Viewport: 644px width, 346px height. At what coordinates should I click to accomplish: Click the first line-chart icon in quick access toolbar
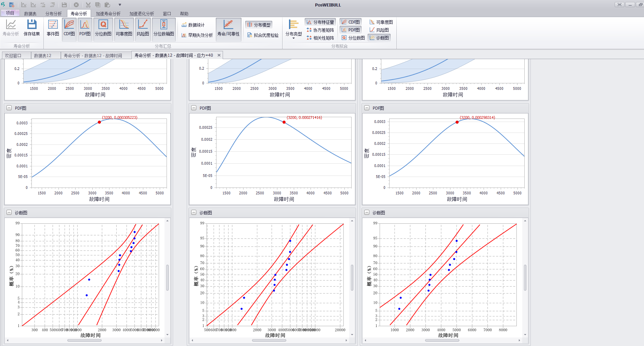[x=24, y=5]
